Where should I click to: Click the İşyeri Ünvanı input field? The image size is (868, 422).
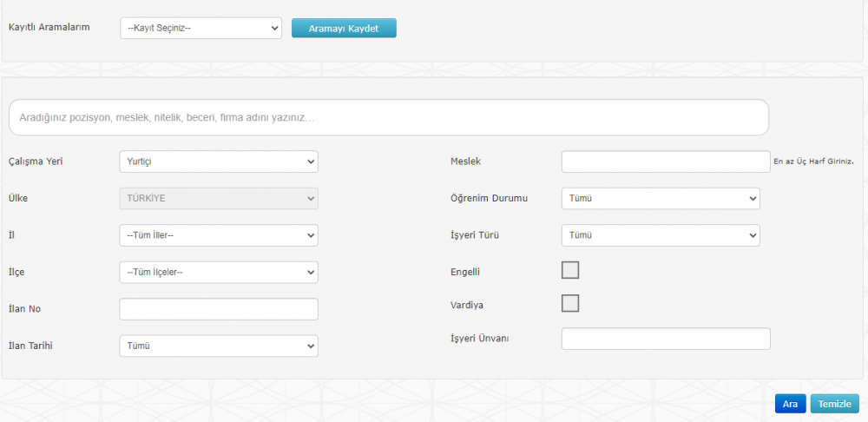coord(665,339)
